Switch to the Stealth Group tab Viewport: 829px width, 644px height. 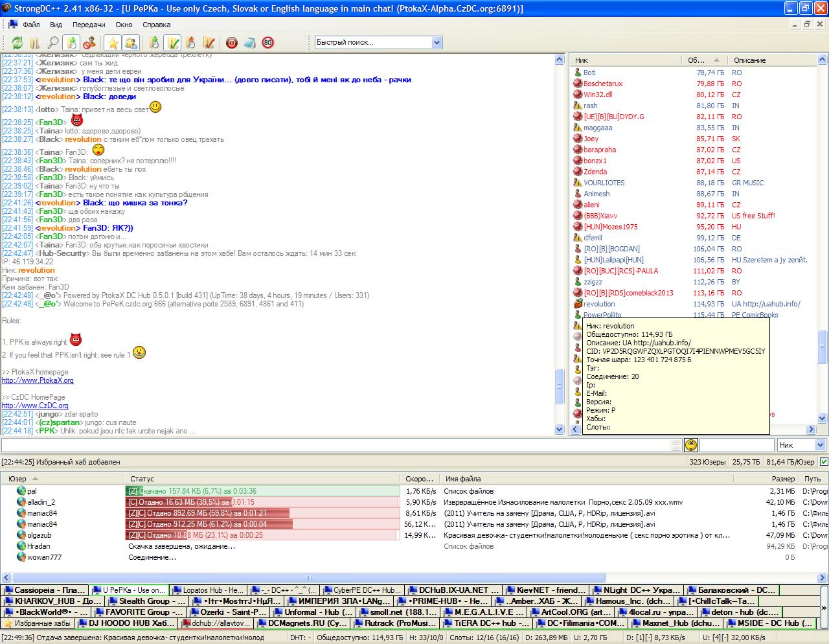(x=146, y=601)
